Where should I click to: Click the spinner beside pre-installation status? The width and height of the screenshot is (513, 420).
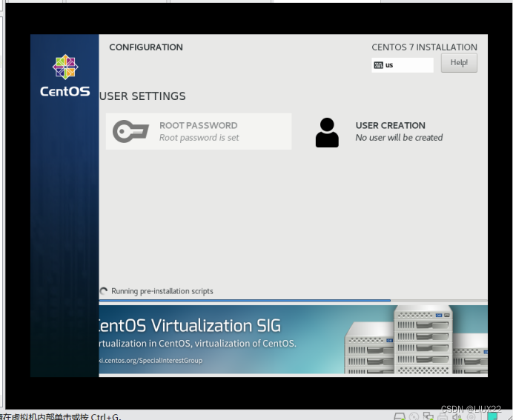(x=103, y=291)
